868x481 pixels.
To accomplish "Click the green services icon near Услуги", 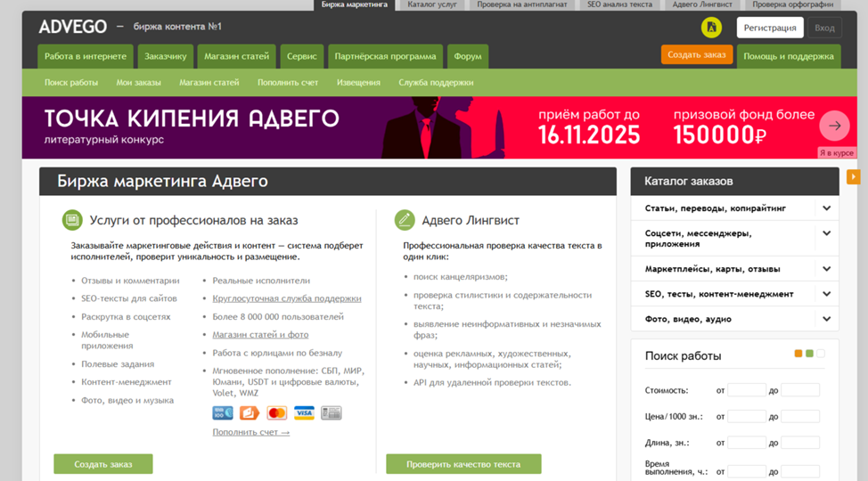I will pos(72,220).
